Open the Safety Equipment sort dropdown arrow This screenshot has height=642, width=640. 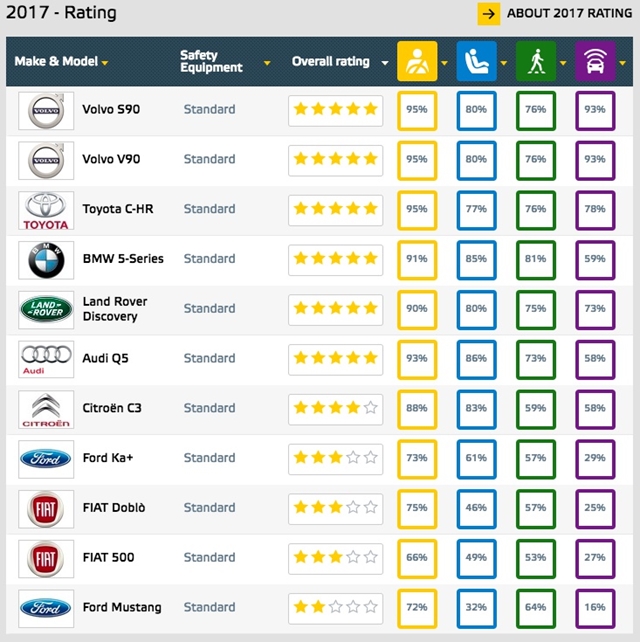(x=267, y=63)
